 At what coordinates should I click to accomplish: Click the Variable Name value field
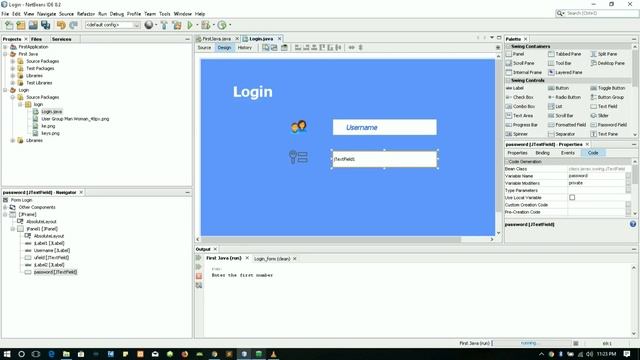point(596,176)
